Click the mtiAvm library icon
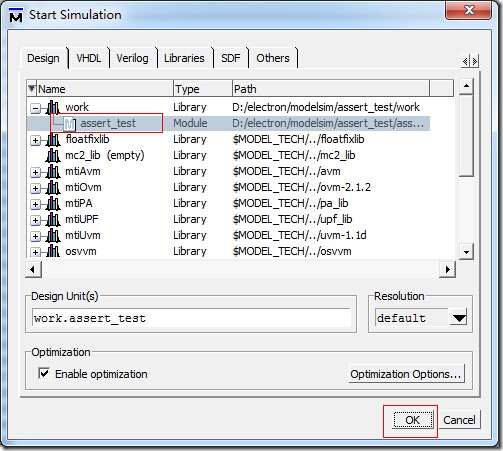 coord(53,172)
